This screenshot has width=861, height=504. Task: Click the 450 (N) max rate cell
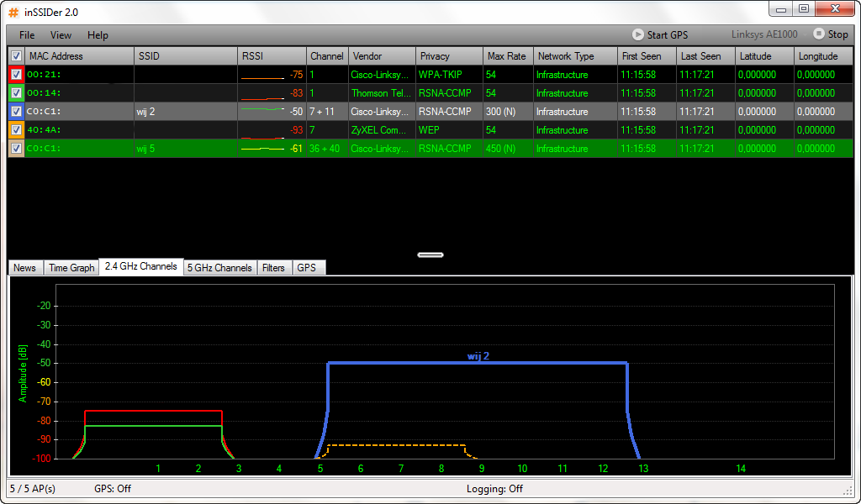tap(509, 149)
